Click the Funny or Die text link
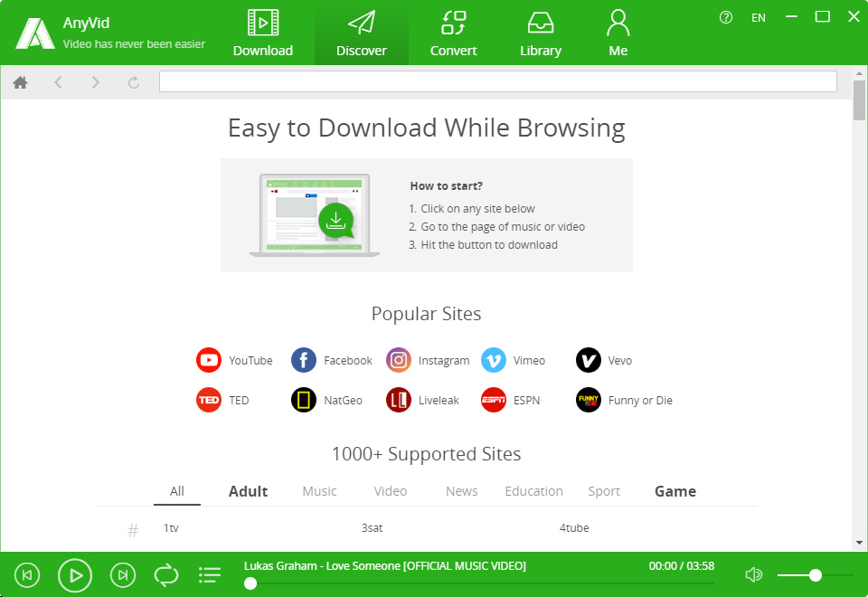 pos(640,401)
